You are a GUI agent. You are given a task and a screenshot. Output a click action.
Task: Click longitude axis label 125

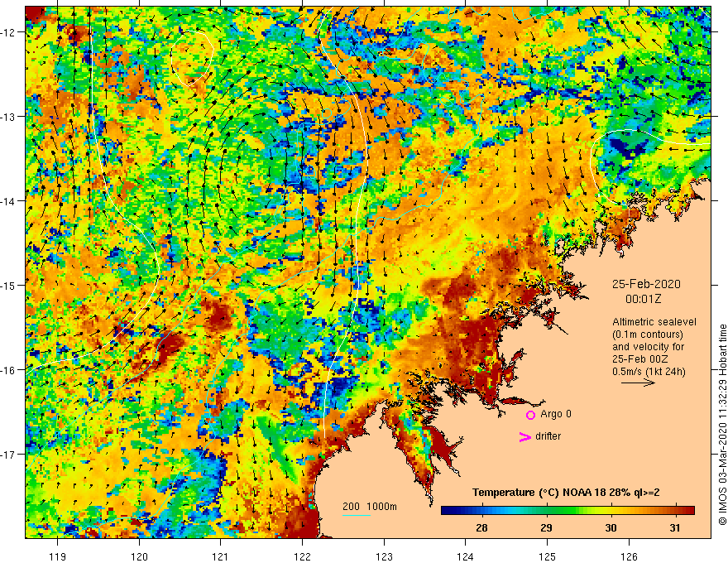tap(548, 556)
